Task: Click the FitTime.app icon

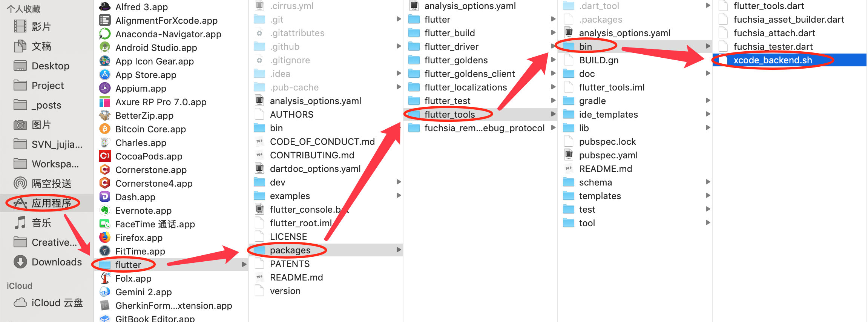Action: click(104, 251)
